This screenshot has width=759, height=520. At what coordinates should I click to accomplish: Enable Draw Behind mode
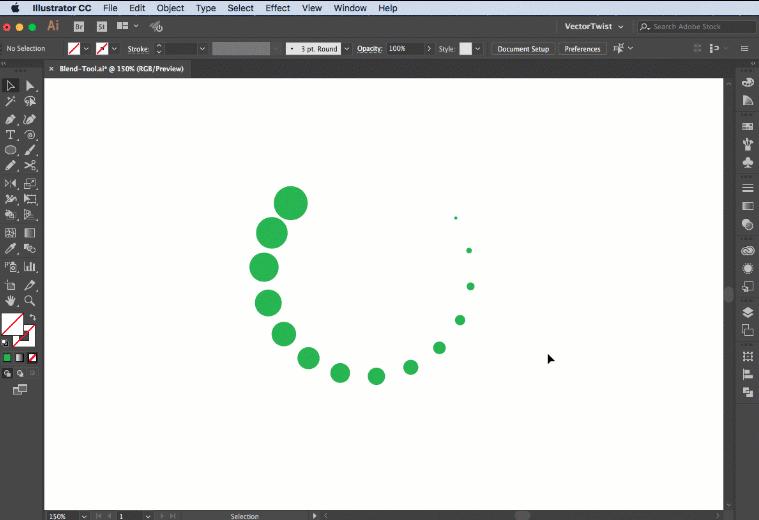click(x=20, y=373)
